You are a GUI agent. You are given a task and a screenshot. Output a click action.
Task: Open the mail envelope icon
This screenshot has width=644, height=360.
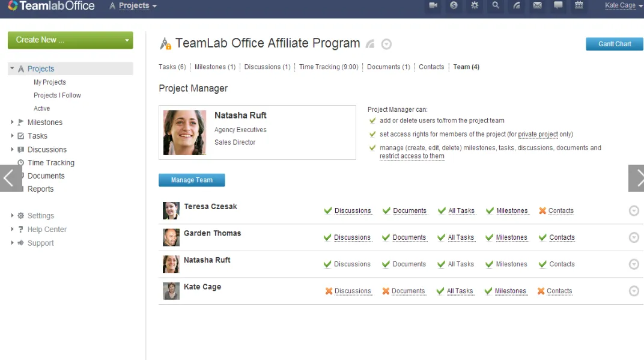tap(537, 5)
